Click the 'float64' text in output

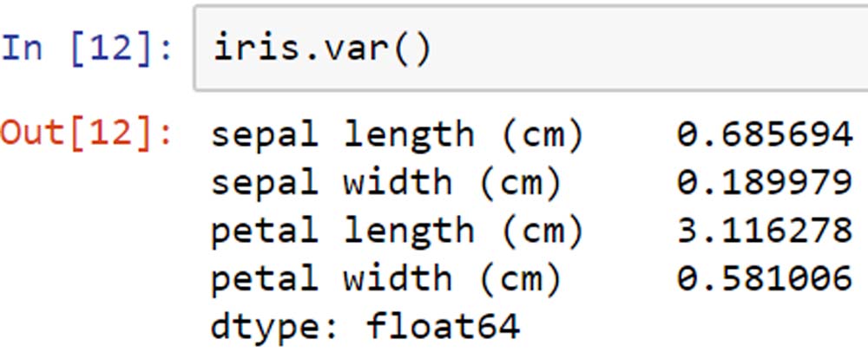click(x=443, y=325)
